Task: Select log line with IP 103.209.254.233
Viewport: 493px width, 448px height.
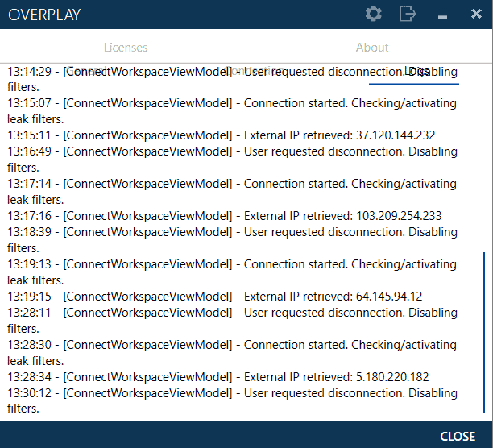Action: pos(225,216)
